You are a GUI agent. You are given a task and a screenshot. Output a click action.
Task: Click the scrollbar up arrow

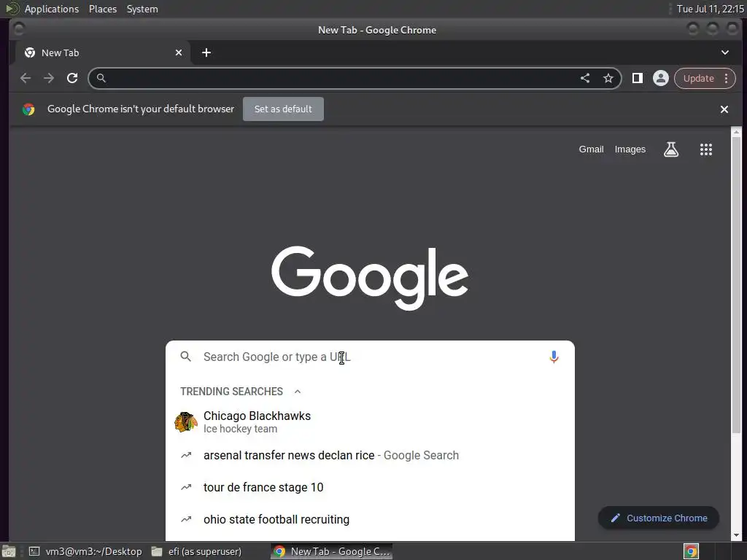point(736,132)
